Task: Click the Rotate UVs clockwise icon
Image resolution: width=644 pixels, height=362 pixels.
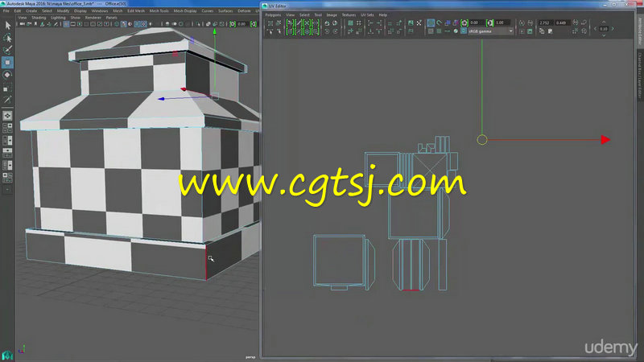Action: pyautogui.click(x=335, y=31)
